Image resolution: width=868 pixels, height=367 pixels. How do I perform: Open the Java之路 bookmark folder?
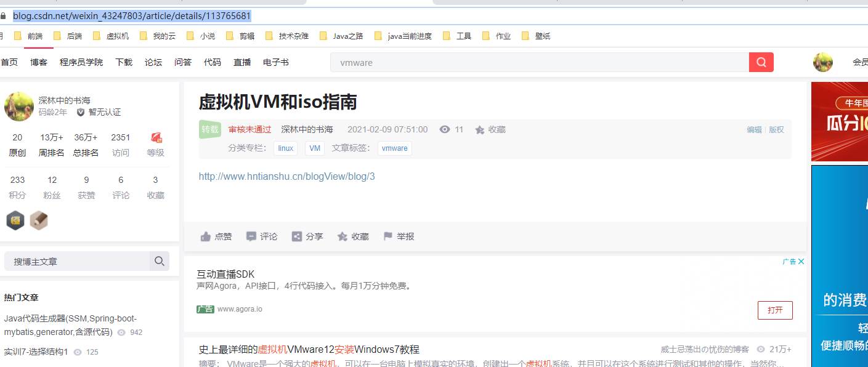click(x=341, y=36)
